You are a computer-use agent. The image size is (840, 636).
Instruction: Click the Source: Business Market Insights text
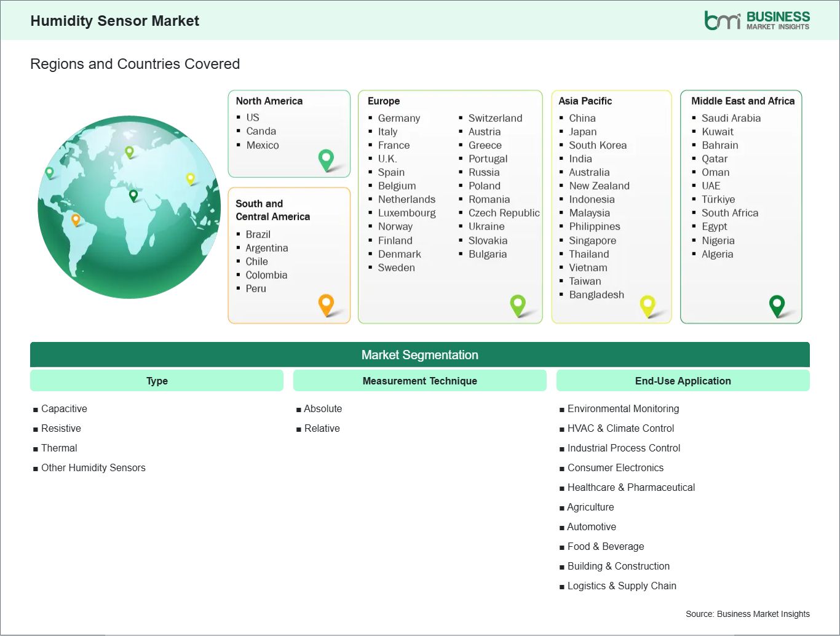747,614
